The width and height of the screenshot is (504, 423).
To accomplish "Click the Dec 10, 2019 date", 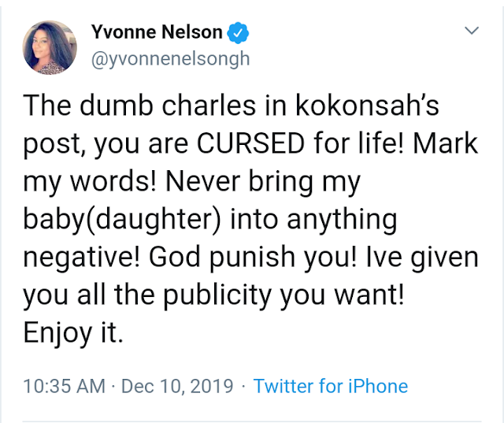I will 177,386.
